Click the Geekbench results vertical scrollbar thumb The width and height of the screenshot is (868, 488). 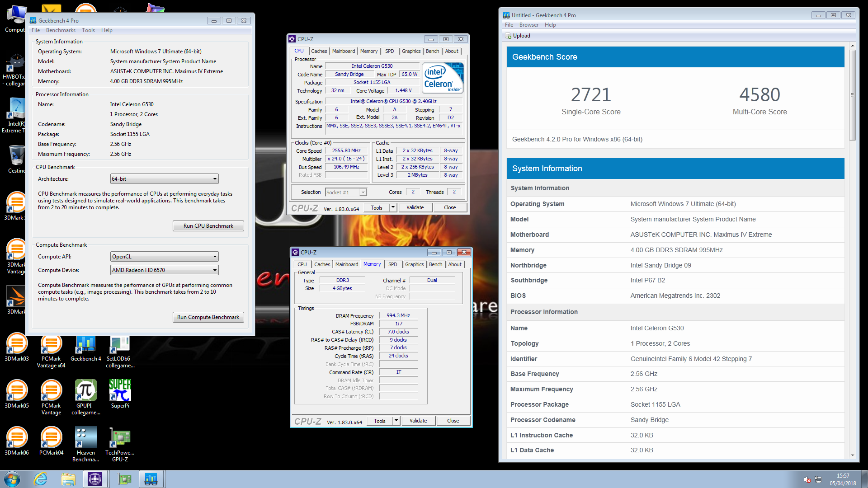(853, 95)
